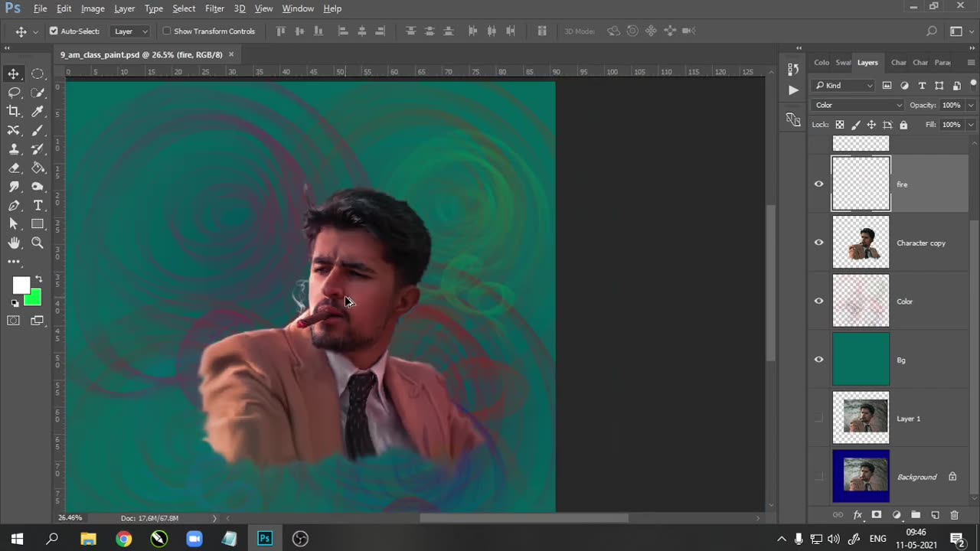Viewport: 980px width, 551px height.
Task: Open the workspace switcher dropdown
Action: click(959, 31)
